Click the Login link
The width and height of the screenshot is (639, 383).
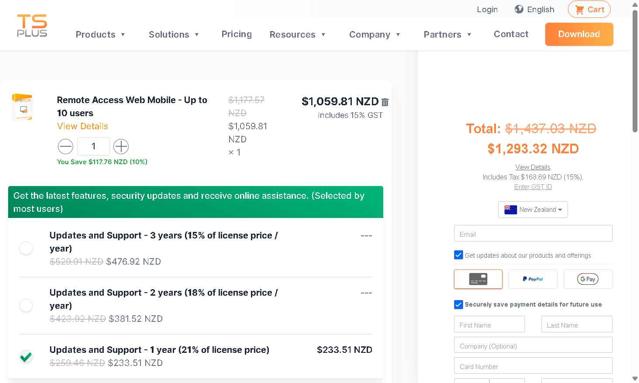point(487,9)
